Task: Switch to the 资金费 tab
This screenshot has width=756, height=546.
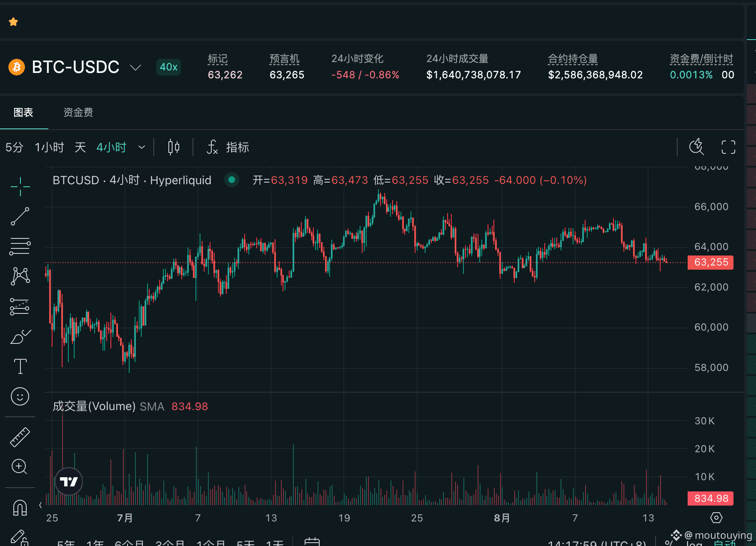Action: 78,112
